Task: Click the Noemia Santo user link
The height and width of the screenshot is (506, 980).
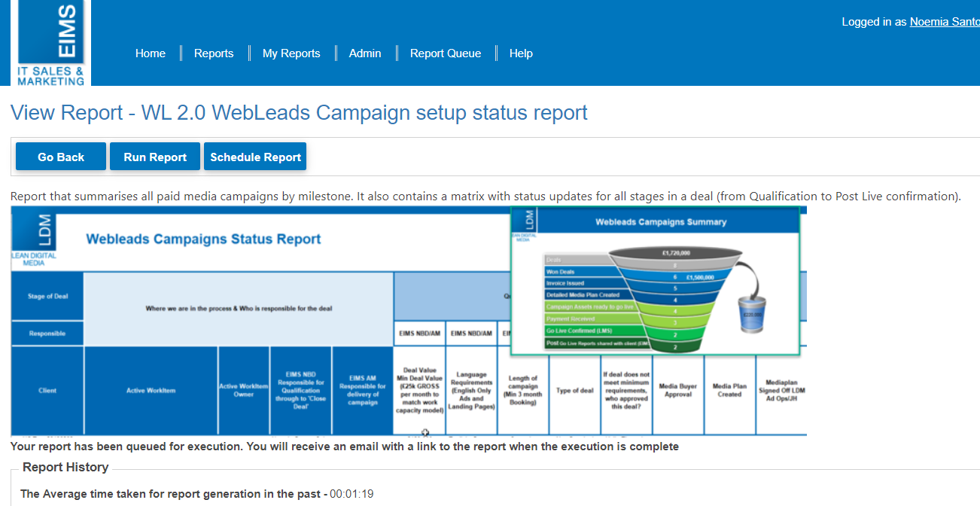Action: click(945, 22)
